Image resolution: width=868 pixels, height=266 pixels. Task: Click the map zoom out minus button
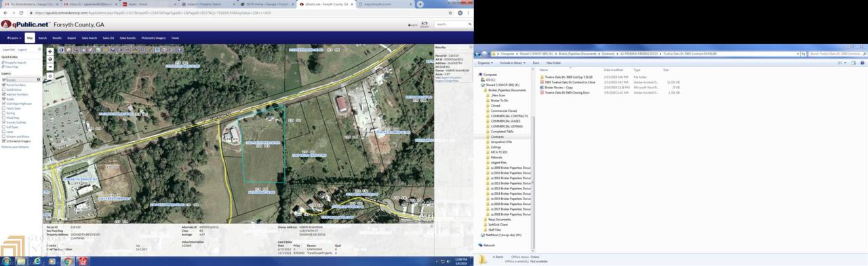point(50,67)
